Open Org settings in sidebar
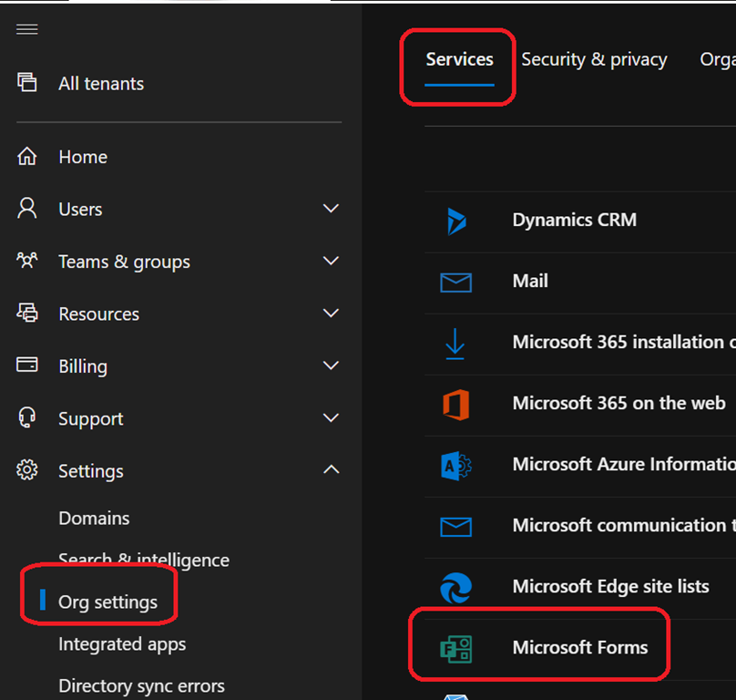Viewport: 736px width, 700px height. click(x=107, y=602)
